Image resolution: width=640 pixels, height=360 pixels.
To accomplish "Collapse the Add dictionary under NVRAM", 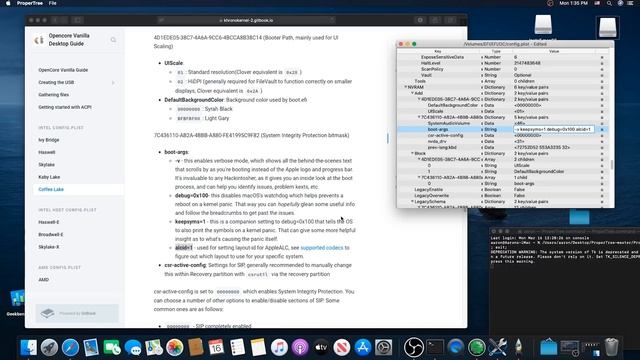I will coord(412,93).
